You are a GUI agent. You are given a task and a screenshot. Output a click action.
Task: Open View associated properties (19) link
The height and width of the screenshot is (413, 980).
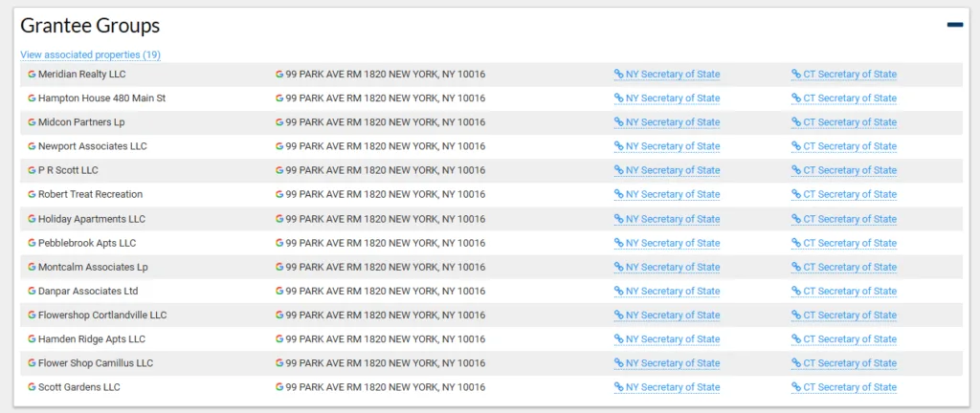[x=90, y=54]
